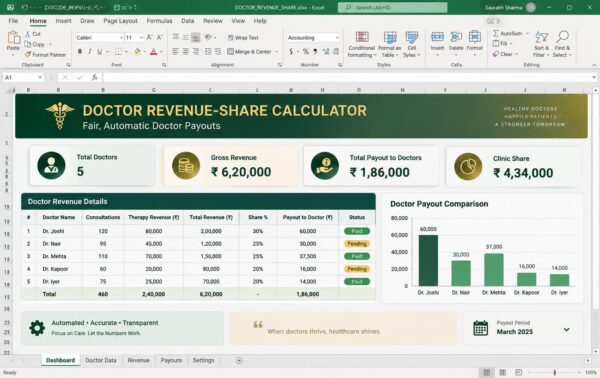Toggle Wrap Text
Screen dimensions: 600x378
click(x=243, y=37)
